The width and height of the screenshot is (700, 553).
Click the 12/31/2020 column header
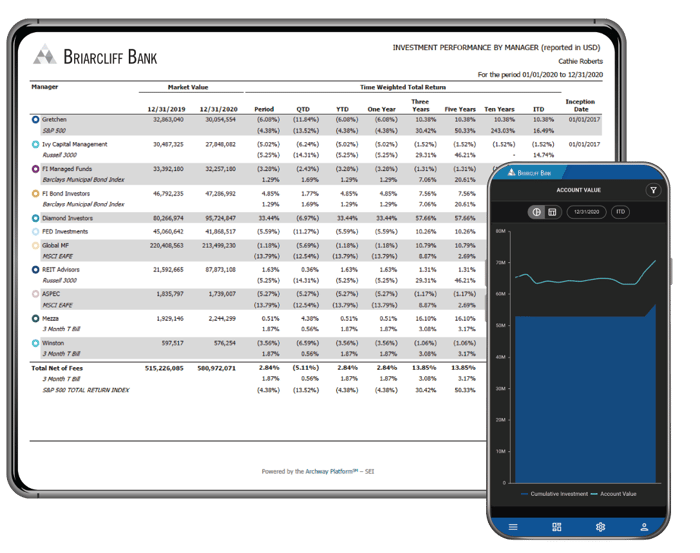coord(219,109)
